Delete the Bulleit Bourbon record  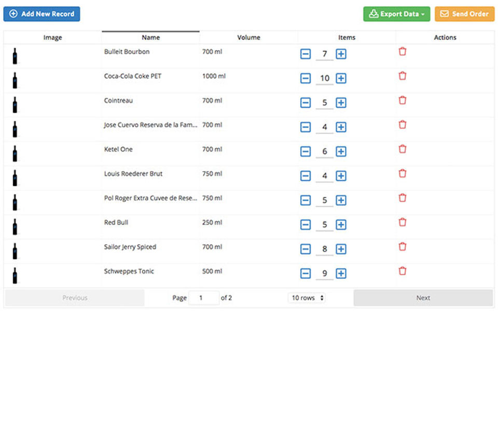(403, 51)
